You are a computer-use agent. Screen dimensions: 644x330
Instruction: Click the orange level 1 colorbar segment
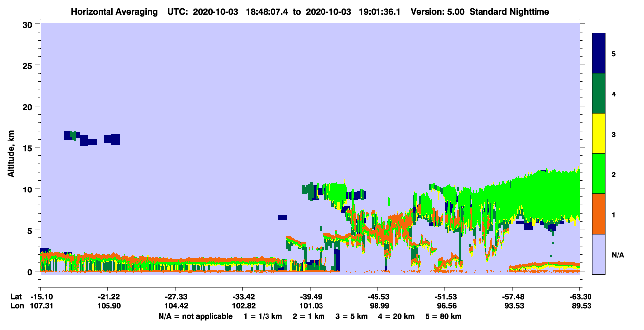[x=599, y=214]
